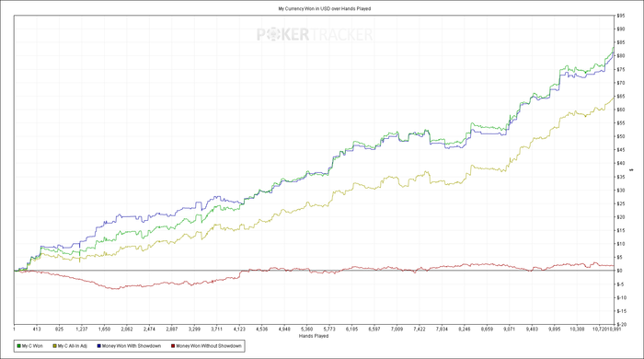This screenshot has height=359, width=644.
Task: Click the '4,123' x-axis tick label
Action: coord(239,329)
